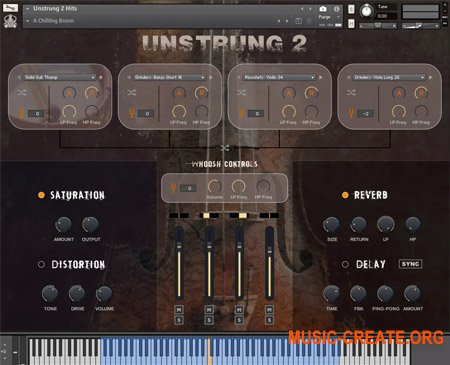Show the instrument info icon
This screenshot has height=365, width=450.
tap(337, 9)
